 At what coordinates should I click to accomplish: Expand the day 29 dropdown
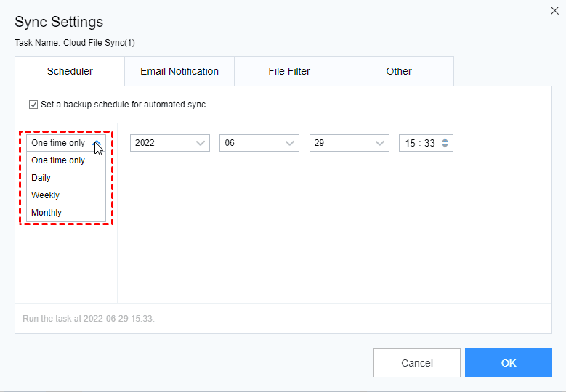(349, 143)
